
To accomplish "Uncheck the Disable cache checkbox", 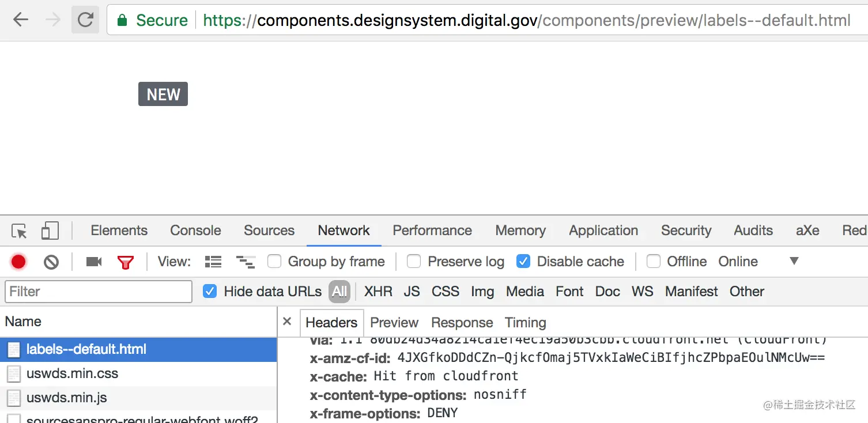I will [523, 262].
